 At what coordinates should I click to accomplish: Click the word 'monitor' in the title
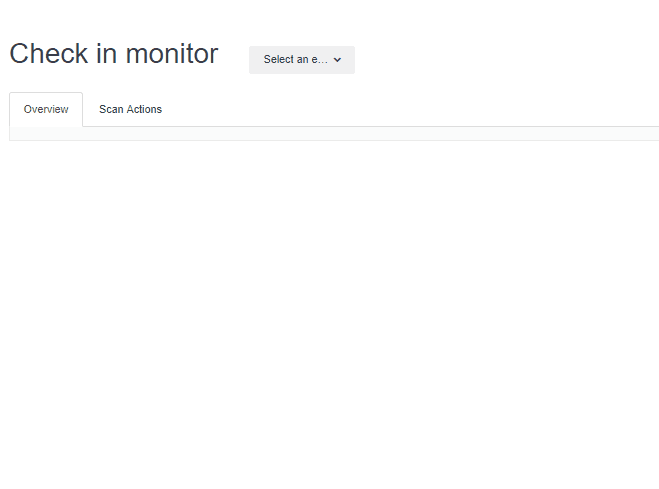pos(171,54)
